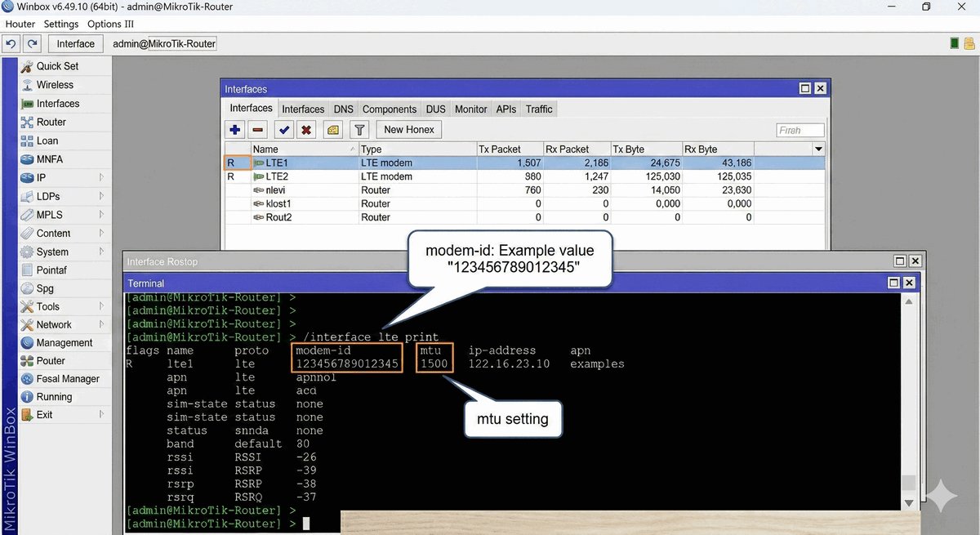Click the Interface button in toolbar
This screenshot has width=980, height=535.
[76, 43]
